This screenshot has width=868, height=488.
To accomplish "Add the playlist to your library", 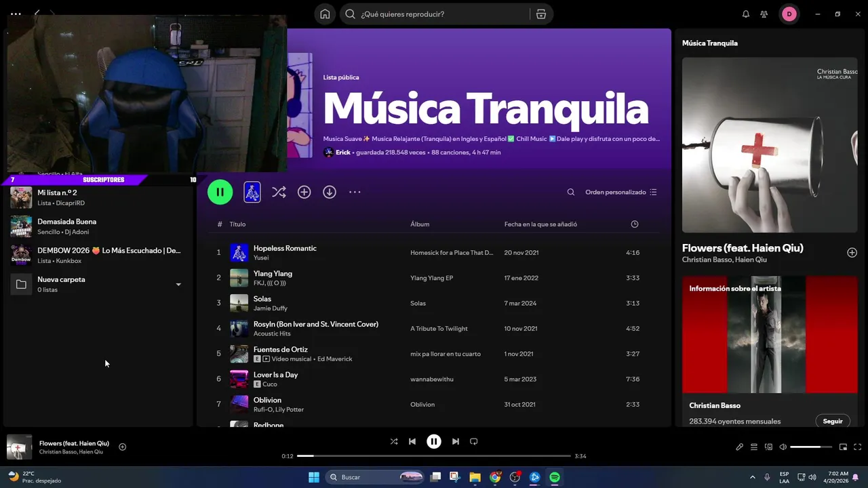I will [x=304, y=192].
